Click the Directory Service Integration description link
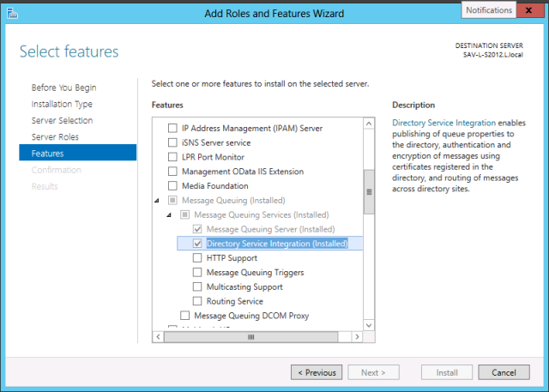Image resolution: width=549 pixels, height=392 pixels. 443,123
